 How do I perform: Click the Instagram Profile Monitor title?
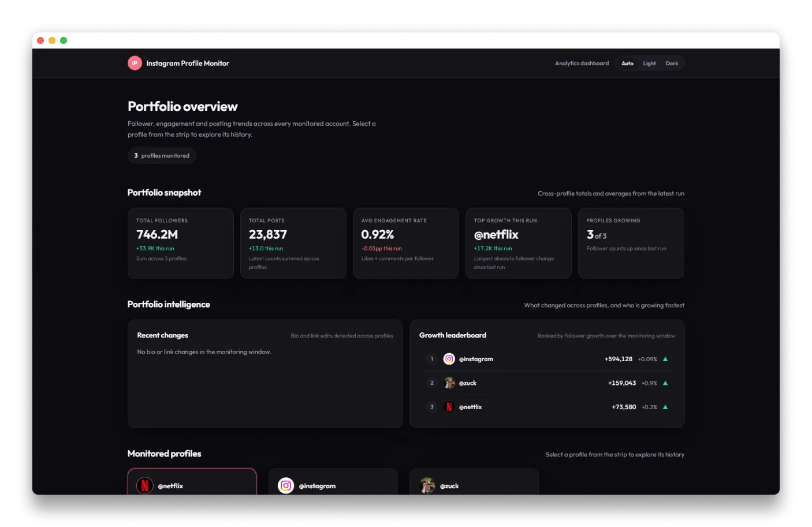(188, 64)
